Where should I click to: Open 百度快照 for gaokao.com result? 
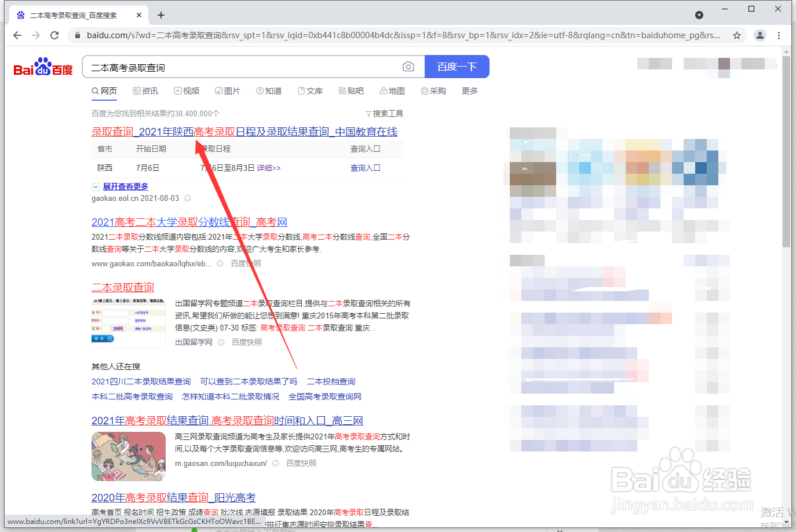246,263
